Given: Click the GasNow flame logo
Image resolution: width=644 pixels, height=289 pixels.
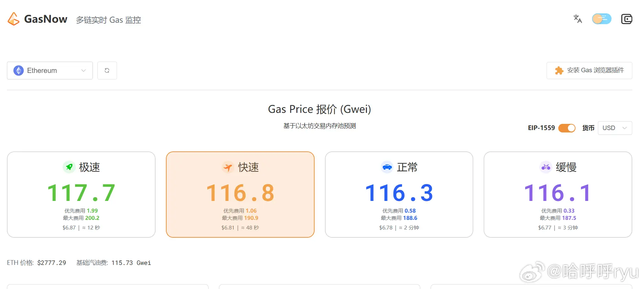Looking at the screenshot, I should pos(13,19).
